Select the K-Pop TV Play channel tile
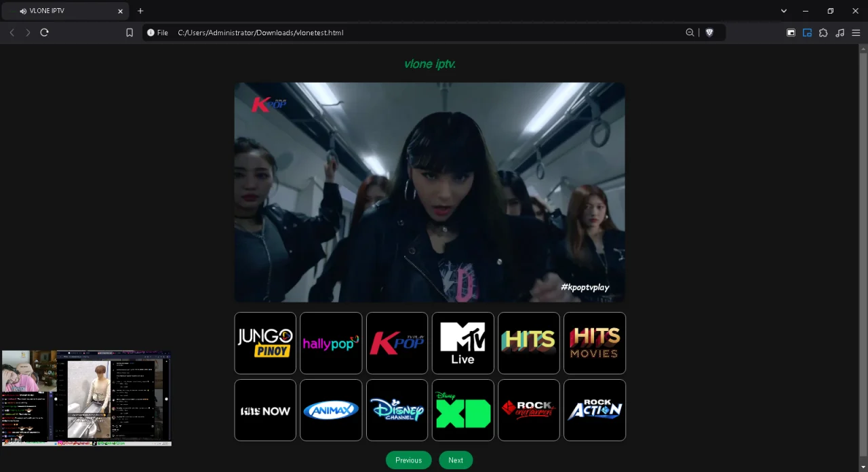The height and width of the screenshot is (472, 868). [397, 343]
